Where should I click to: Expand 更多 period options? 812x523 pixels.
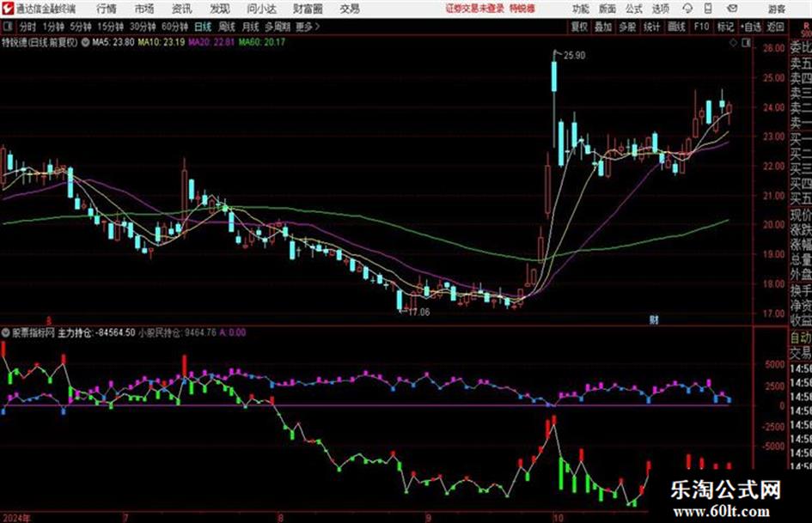pyautogui.click(x=308, y=27)
